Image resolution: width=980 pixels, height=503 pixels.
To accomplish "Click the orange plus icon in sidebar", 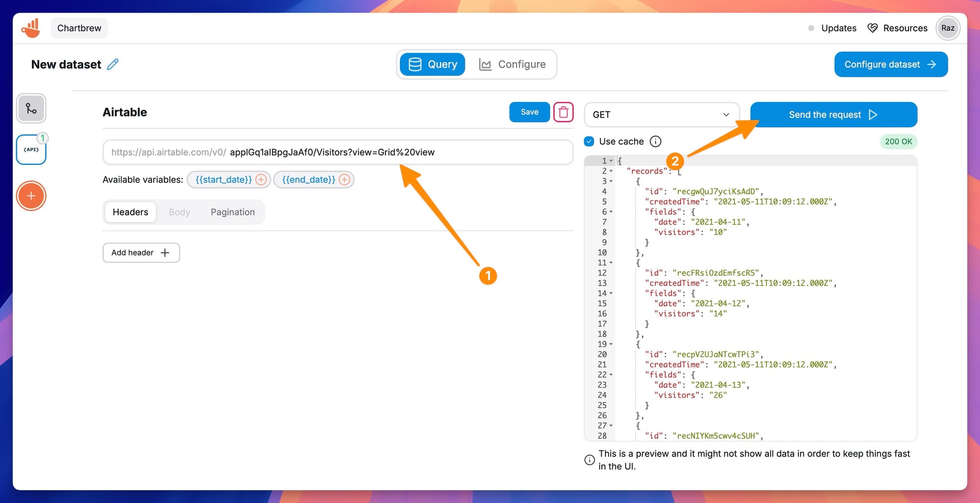I will coord(31,195).
